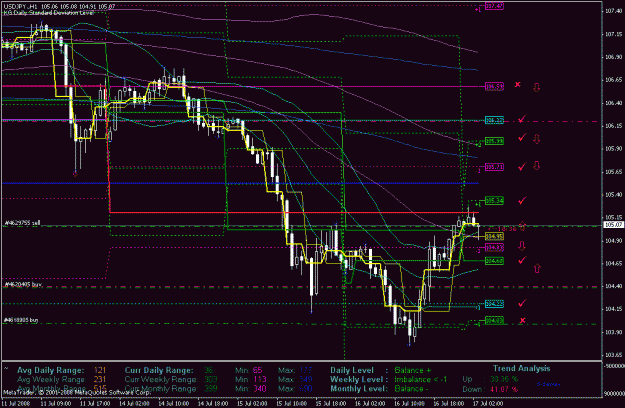Click the magenta 107.47 level label

(494, 6)
